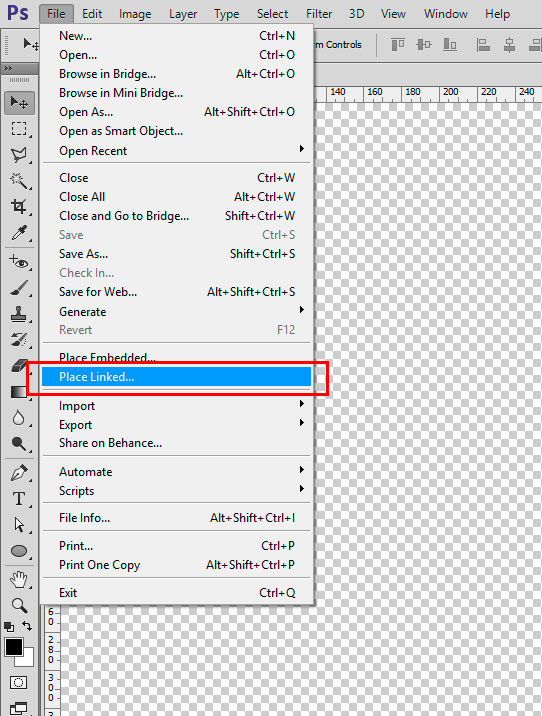Image resolution: width=542 pixels, height=716 pixels.
Task: Open the 3D menu
Action: (357, 14)
